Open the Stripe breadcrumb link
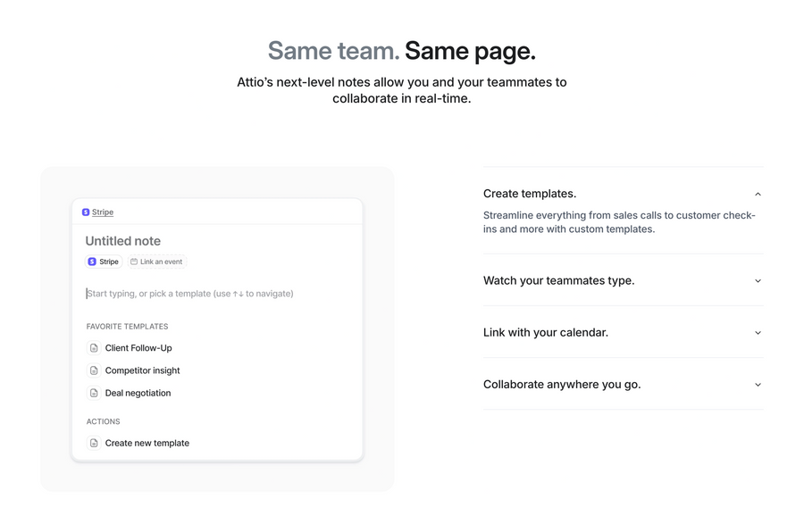The width and height of the screenshot is (804, 532). click(x=101, y=212)
